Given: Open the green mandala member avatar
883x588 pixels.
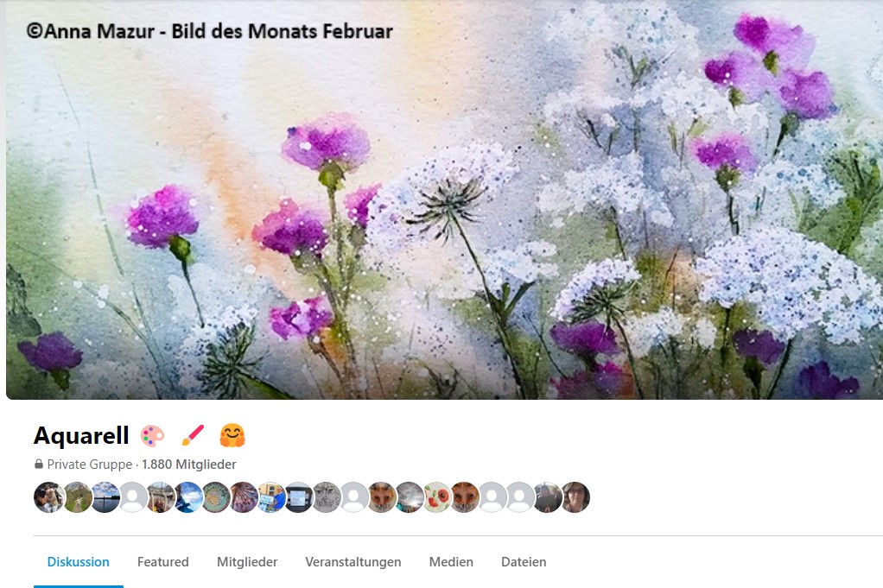Looking at the screenshot, I should coord(216,496).
